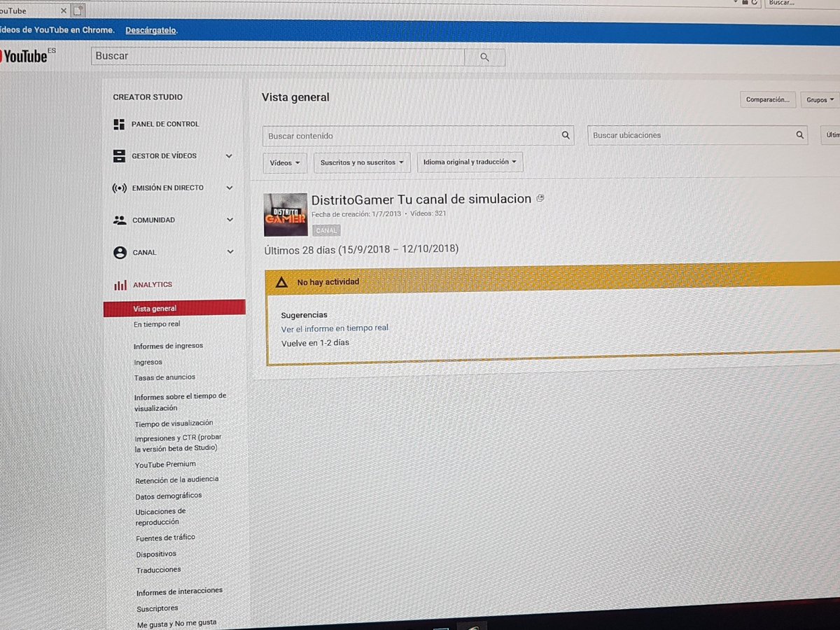Click the Panel de control dashboard icon
Viewport: 840px width, 630px height.
(x=119, y=124)
